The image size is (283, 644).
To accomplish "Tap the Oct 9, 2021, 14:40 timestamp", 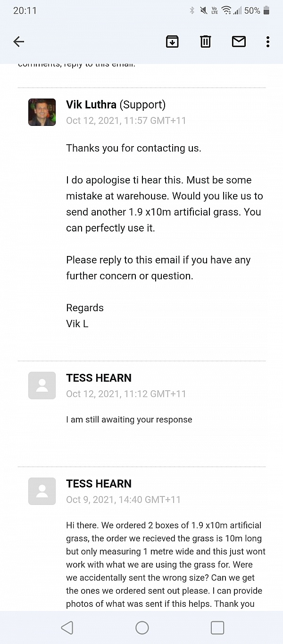I will tap(123, 500).
